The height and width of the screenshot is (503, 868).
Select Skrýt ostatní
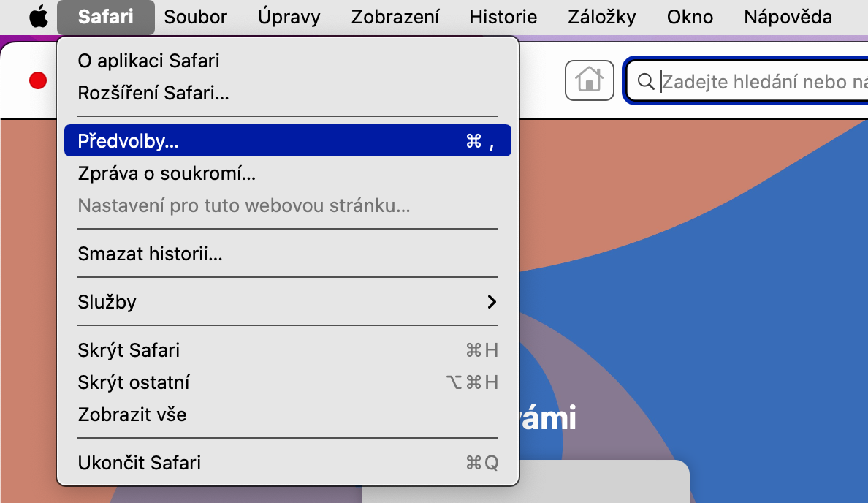[x=288, y=382]
